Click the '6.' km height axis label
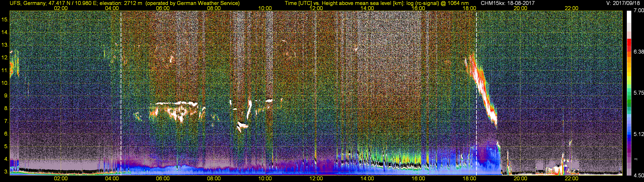Image resolution: width=644 pixels, height=182 pixels. point(6,134)
